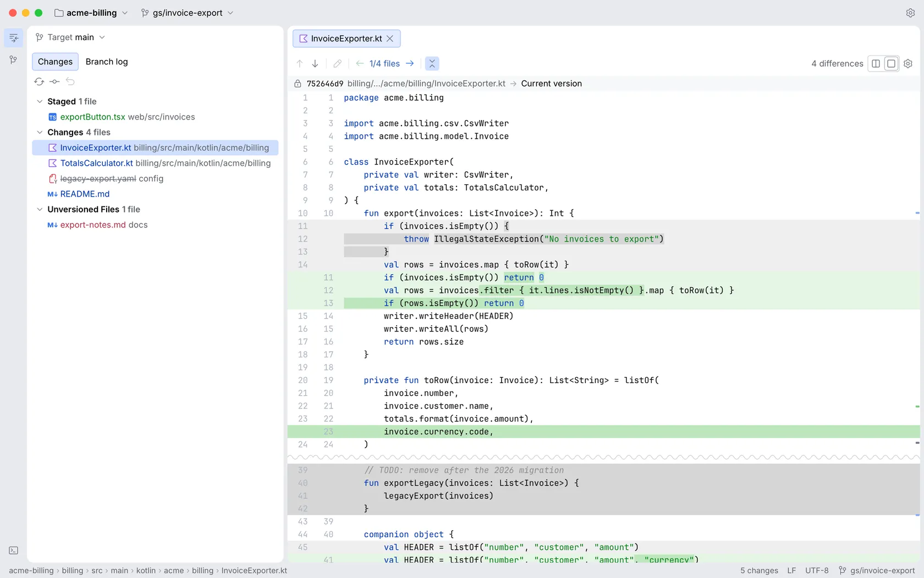Click the lock icon beside revision 752646d9
Viewport: 924px width, 578px height.
pyautogui.click(x=298, y=84)
